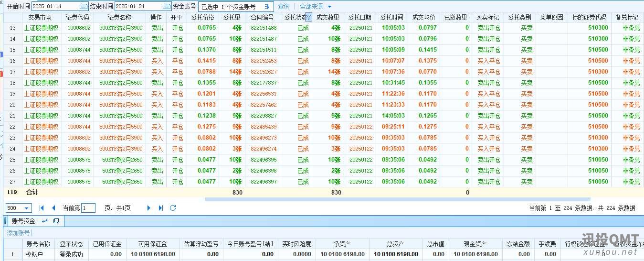The image size is (644, 261).
Task: Sort by 废单原因 column header
Action: coord(551,17)
